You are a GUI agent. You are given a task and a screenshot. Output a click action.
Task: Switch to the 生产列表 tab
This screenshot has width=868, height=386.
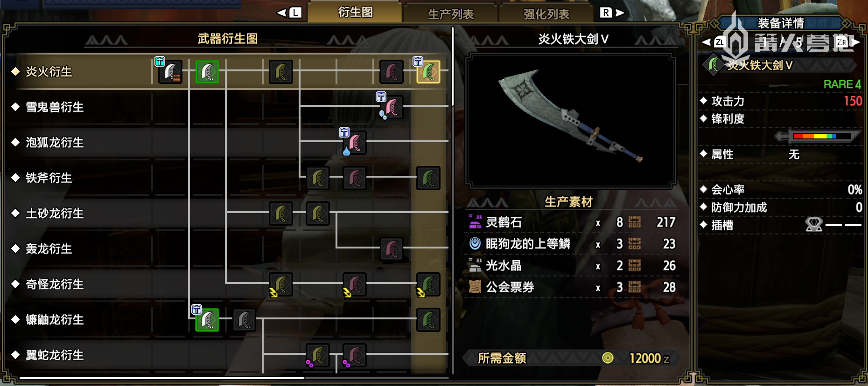point(451,14)
